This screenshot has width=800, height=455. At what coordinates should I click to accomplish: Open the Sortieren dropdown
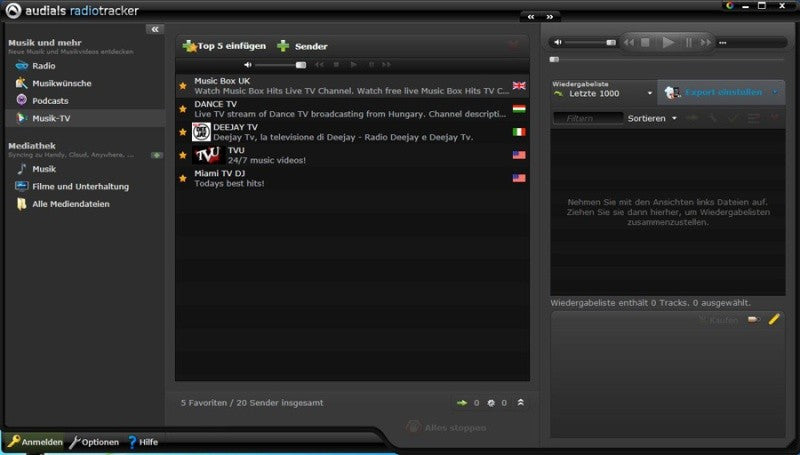pyautogui.click(x=652, y=118)
